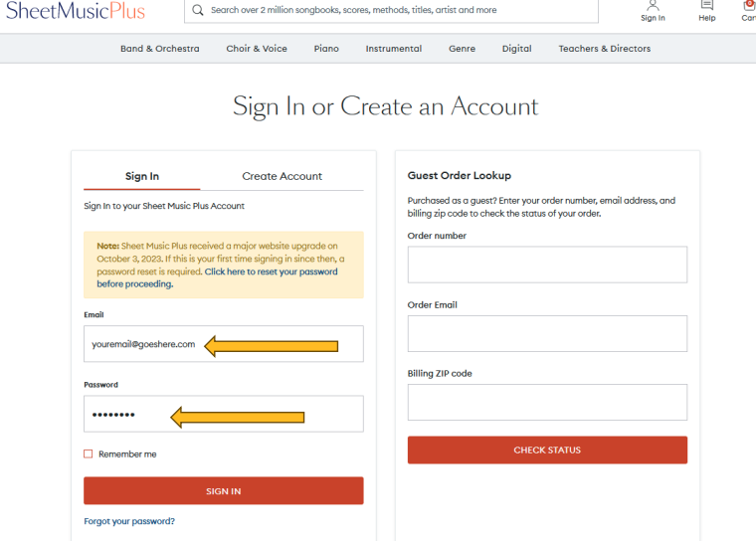The image size is (756, 541).
Task: Open the Teachers & Directors menu
Action: click(x=605, y=49)
